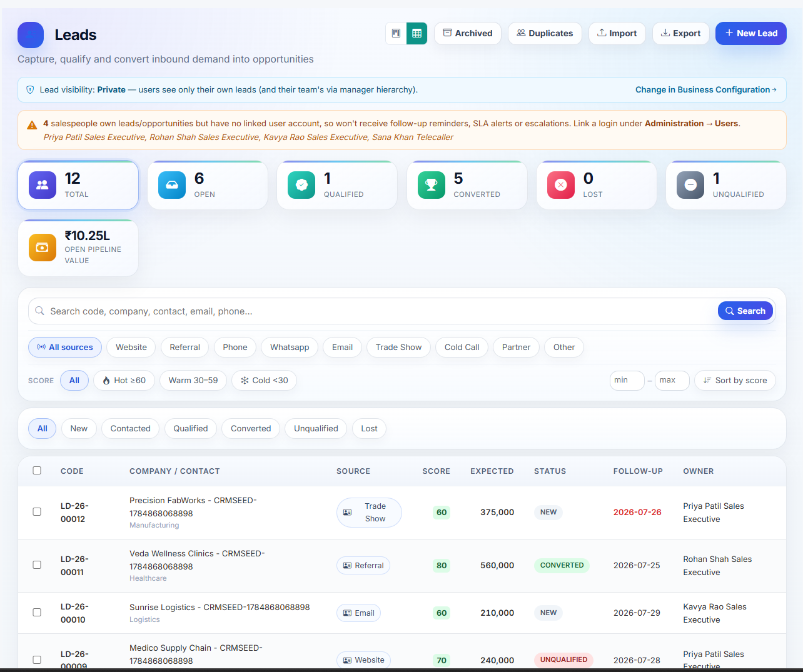Viewport: 803px width, 672px height.
Task: Open Sunrise Logistics lead
Action: [x=220, y=607]
